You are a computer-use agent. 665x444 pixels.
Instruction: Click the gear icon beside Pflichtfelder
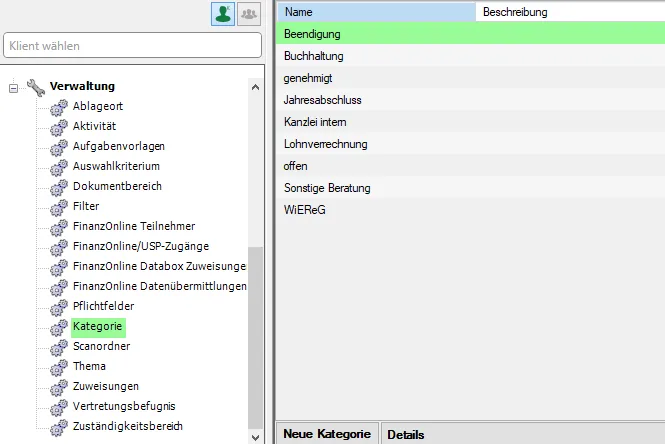(59, 307)
